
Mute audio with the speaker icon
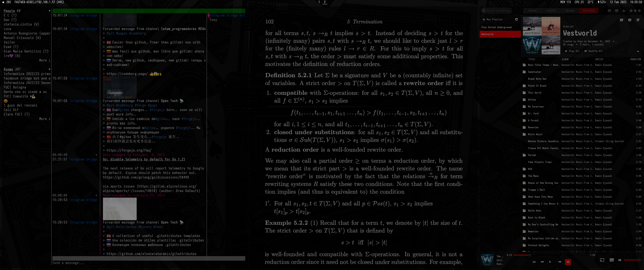[619, 260]
